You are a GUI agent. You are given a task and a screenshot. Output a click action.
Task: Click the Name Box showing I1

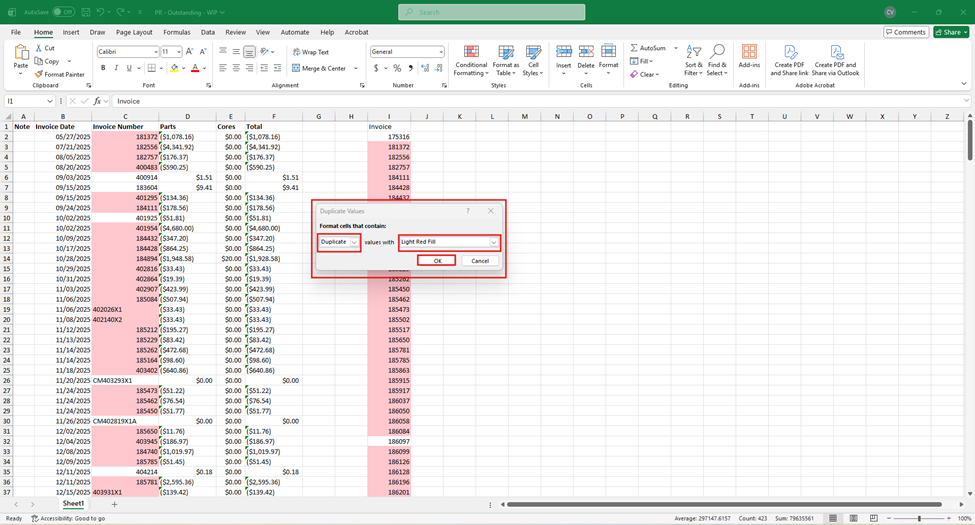click(29, 101)
